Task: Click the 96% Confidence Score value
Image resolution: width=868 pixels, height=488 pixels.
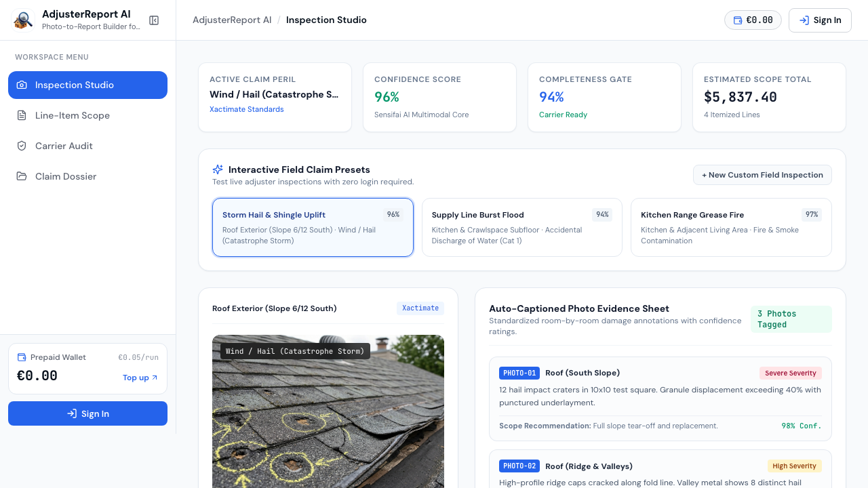Action: coord(387,97)
